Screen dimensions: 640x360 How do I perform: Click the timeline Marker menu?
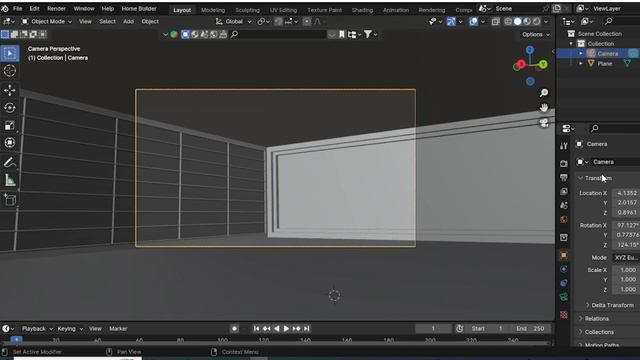point(118,329)
